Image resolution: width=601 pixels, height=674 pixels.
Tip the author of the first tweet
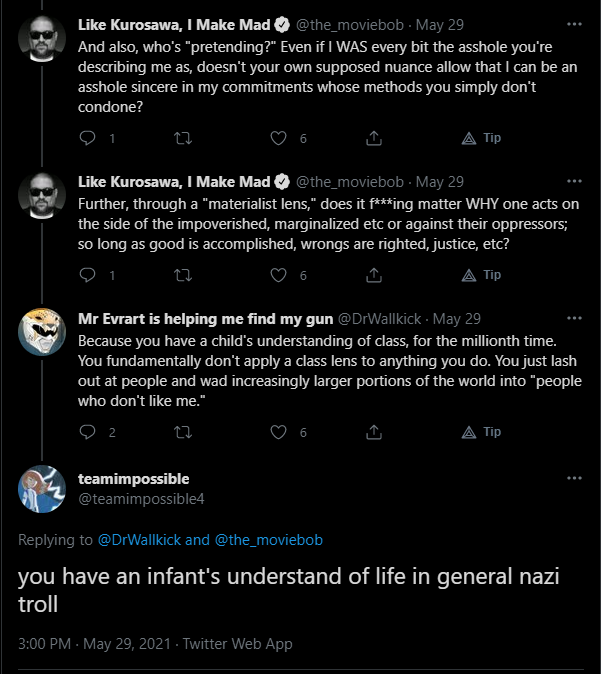click(x=480, y=138)
